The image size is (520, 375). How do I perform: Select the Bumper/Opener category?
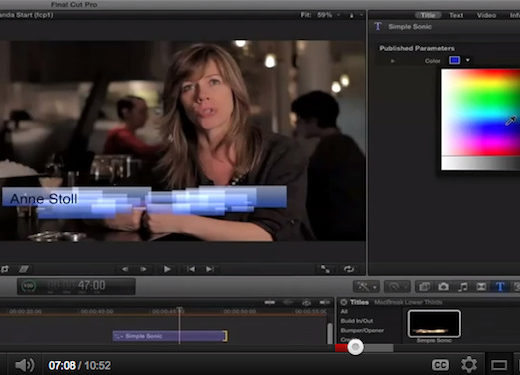(x=362, y=331)
